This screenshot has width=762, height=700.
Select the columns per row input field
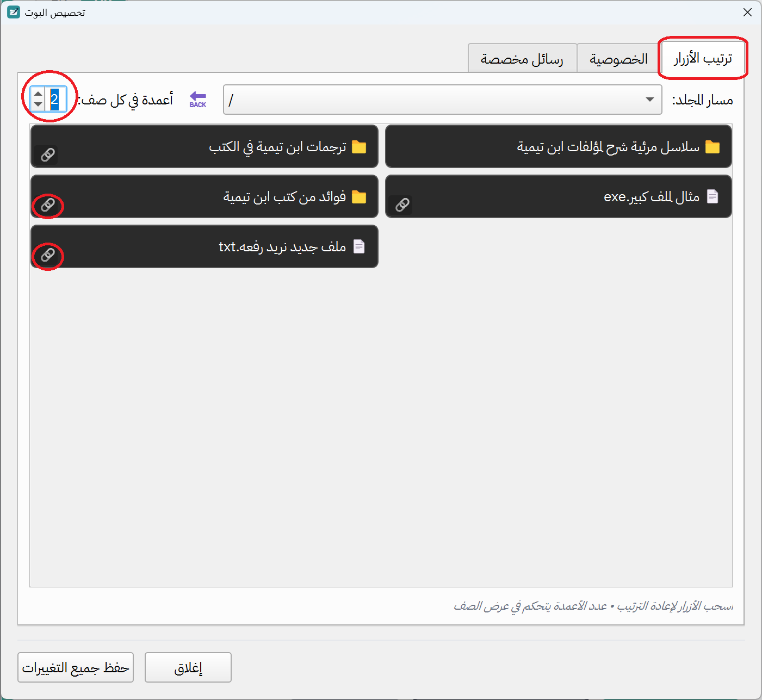tap(54, 99)
